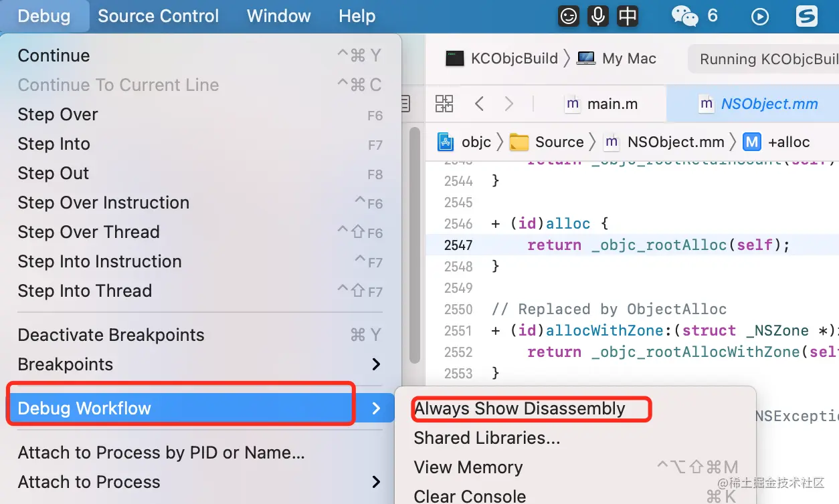
Task: Open Shared Libraries dialog
Action: click(574, 438)
